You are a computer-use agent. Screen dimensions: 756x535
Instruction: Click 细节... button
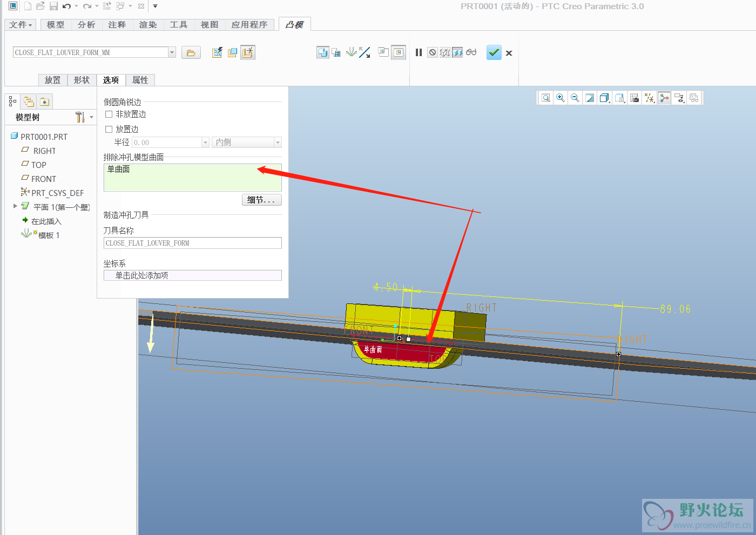click(262, 200)
